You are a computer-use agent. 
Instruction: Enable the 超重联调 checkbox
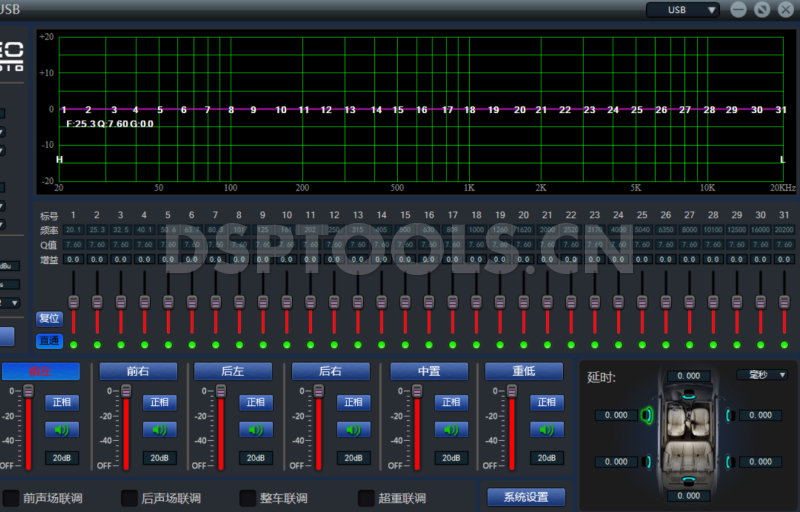click(366, 498)
